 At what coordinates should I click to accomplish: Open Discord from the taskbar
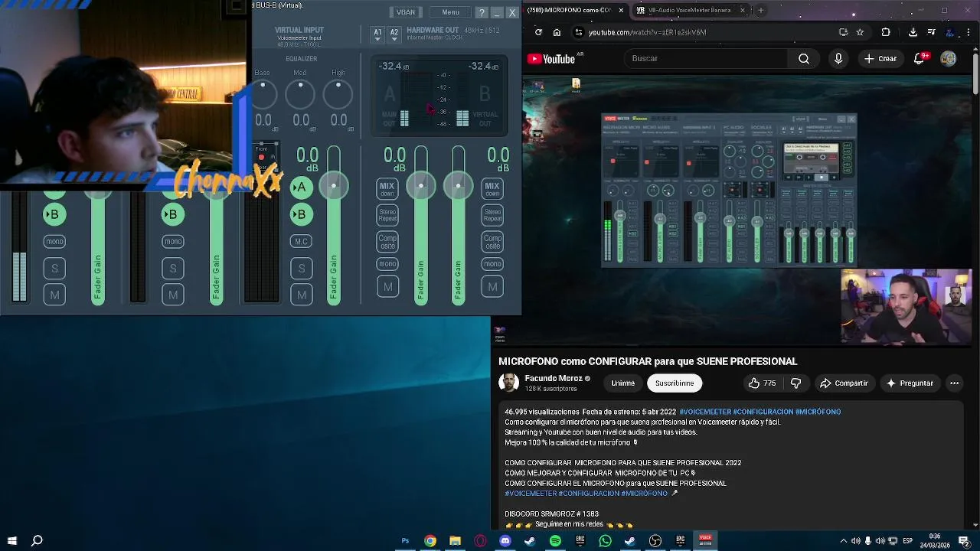505,541
